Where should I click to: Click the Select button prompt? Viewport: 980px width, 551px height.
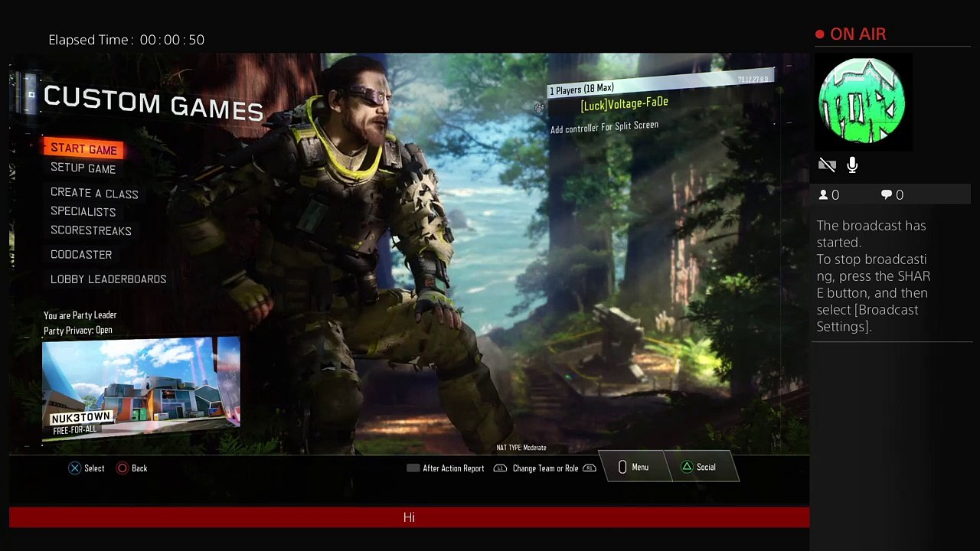point(87,468)
